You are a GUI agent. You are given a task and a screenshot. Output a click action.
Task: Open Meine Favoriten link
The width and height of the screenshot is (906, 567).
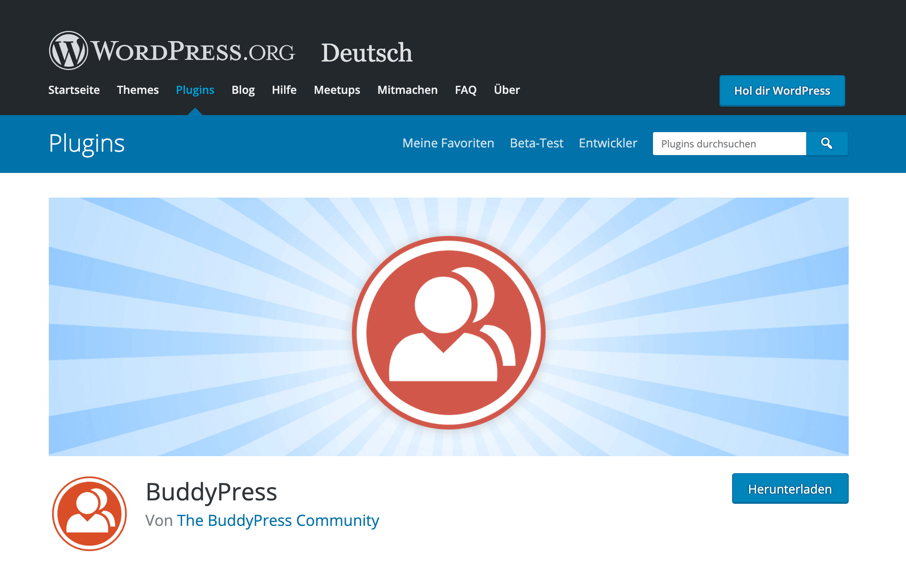tap(448, 143)
